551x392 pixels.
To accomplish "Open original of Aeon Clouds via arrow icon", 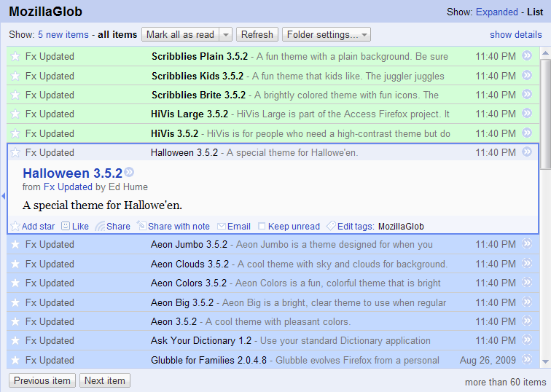I will point(527,264).
